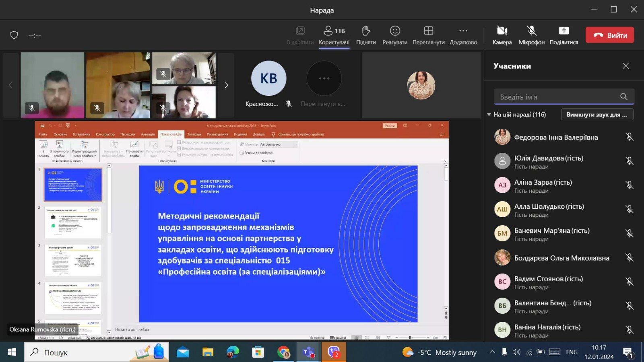Toggle the Камера camera on
Image resolution: width=644 pixels, height=362 pixels.
click(x=502, y=31)
